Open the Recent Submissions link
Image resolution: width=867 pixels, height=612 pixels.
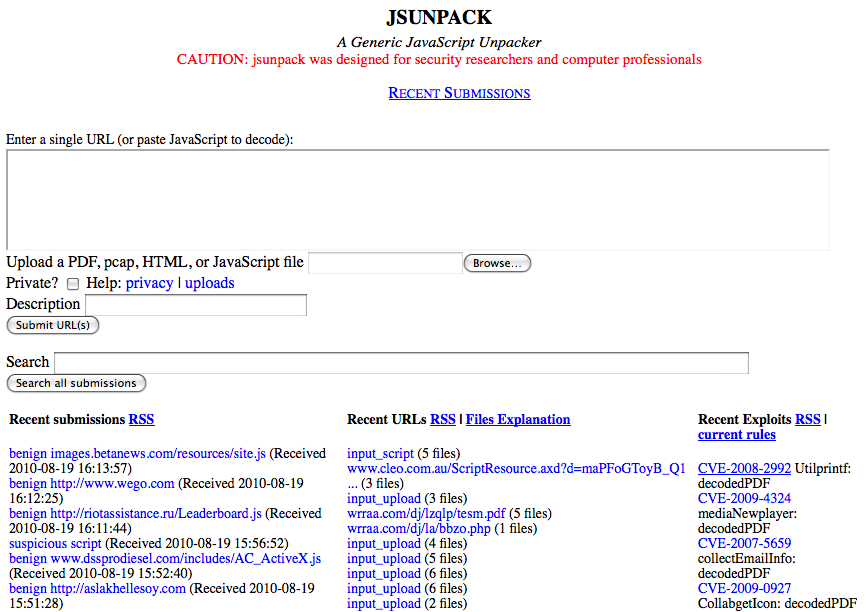[459, 93]
